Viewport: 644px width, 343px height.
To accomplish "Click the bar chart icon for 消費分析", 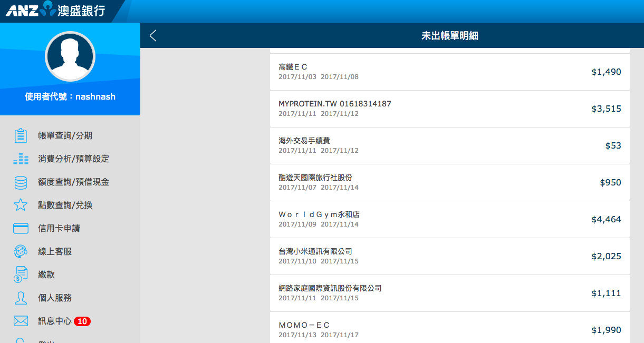I will [21, 159].
